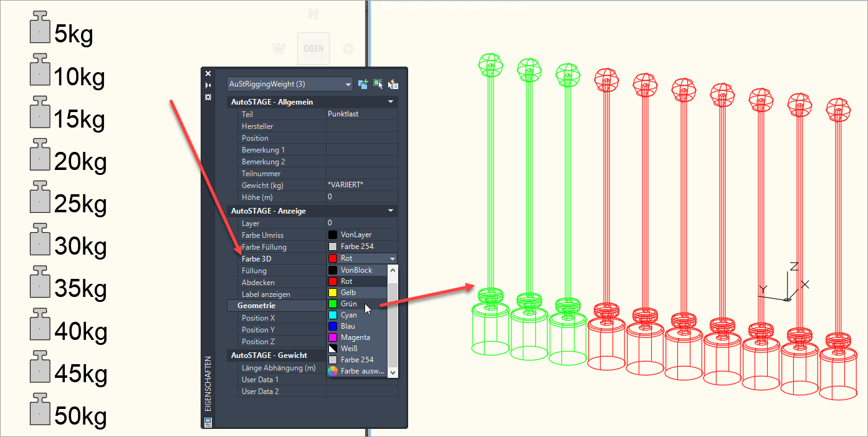Click the User Data 1 value field
The width and height of the screenshot is (868, 437).
362,380
